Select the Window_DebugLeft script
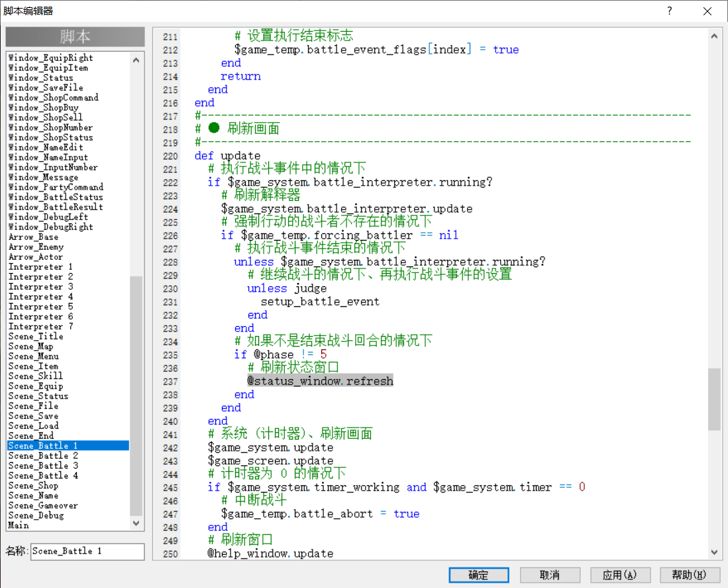The image size is (728, 588). coord(68,217)
